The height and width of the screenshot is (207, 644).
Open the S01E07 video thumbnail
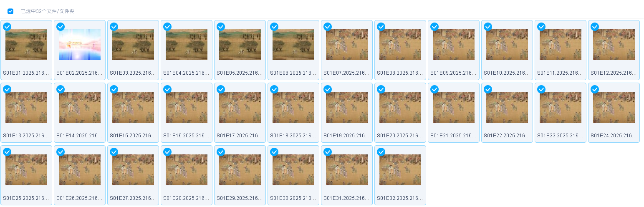pos(347,45)
